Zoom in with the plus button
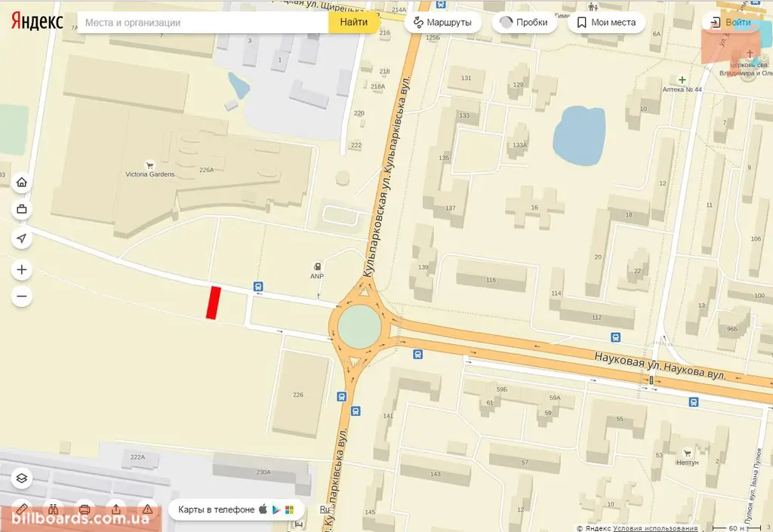 click(22, 269)
